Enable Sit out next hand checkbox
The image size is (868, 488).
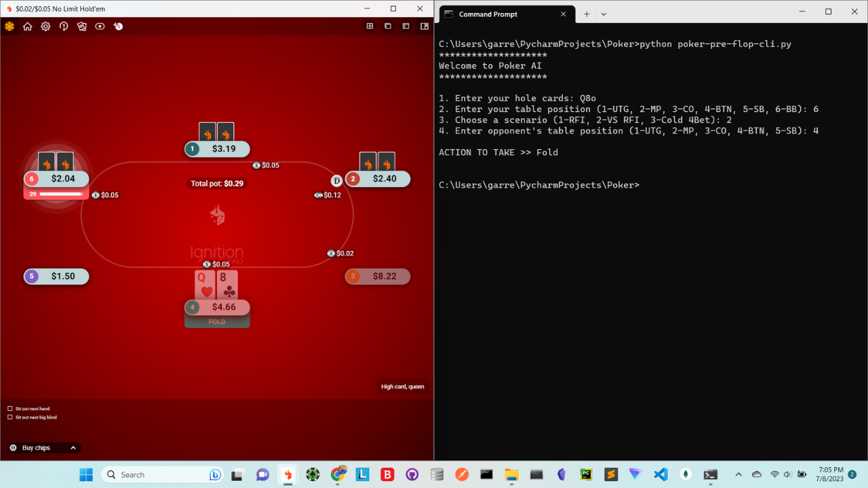10,409
